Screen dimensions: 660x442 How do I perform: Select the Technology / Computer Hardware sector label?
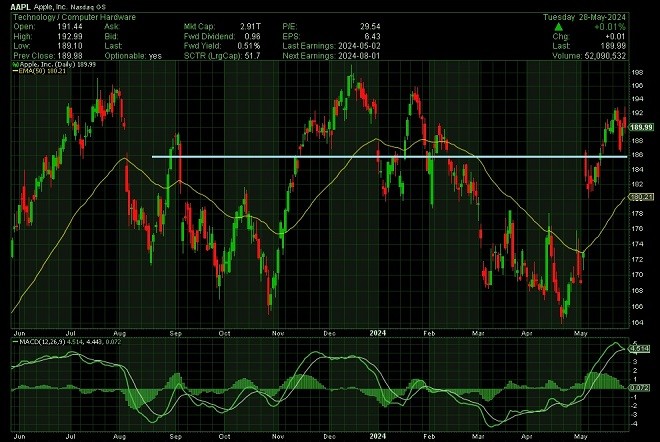(75, 17)
